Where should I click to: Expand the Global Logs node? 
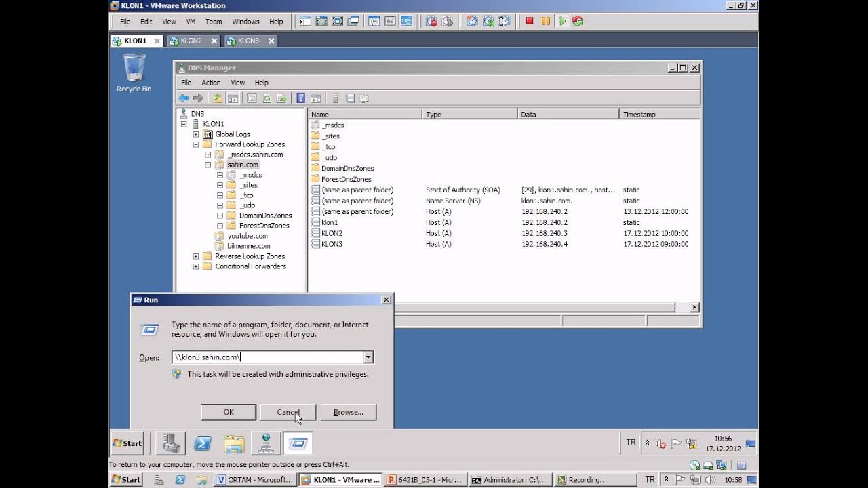[x=196, y=134]
